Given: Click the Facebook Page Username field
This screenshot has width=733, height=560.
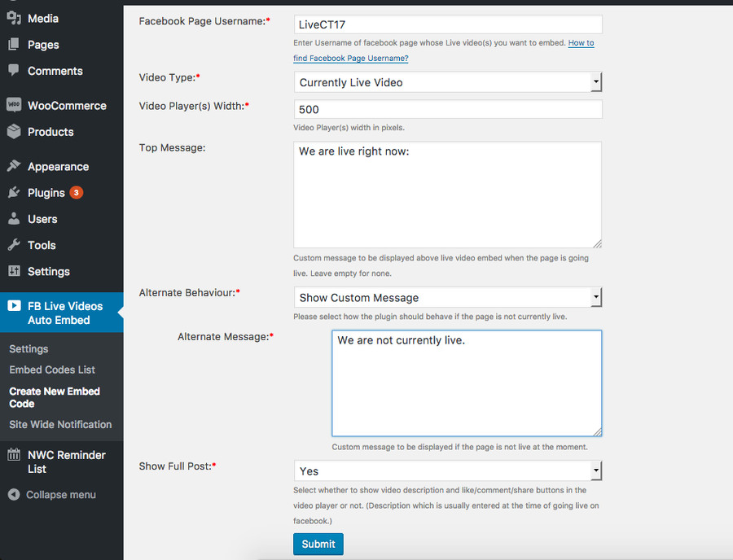Looking at the screenshot, I should pyautogui.click(x=447, y=24).
